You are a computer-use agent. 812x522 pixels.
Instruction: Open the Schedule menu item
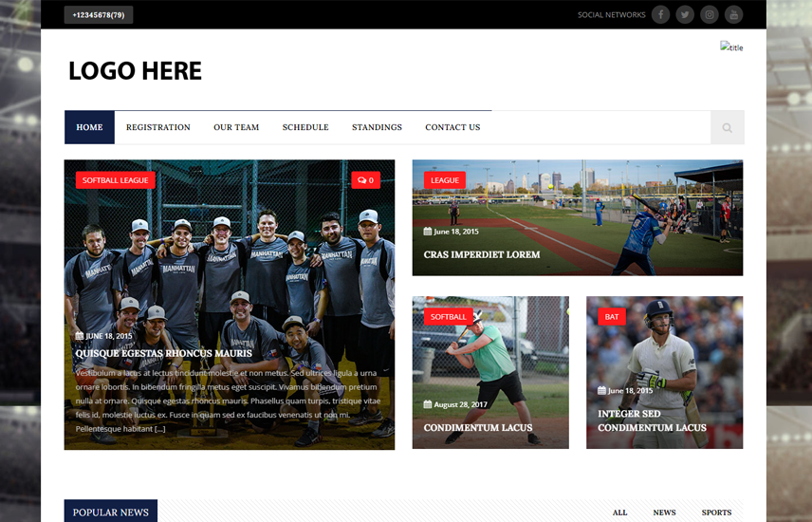pos(305,127)
